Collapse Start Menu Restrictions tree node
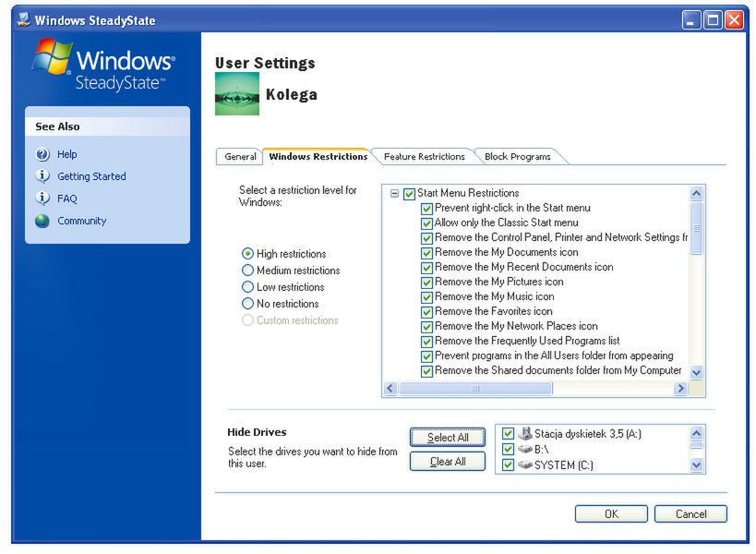756x554 pixels. 394,194
